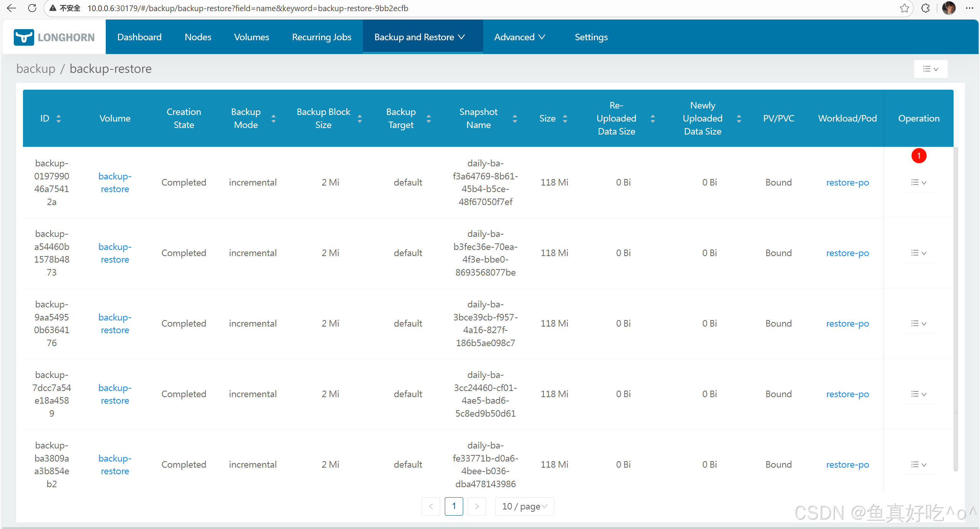The height and width of the screenshot is (529, 980).
Task: Open restore-po link in the first row
Action: pyautogui.click(x=847, y=182)
